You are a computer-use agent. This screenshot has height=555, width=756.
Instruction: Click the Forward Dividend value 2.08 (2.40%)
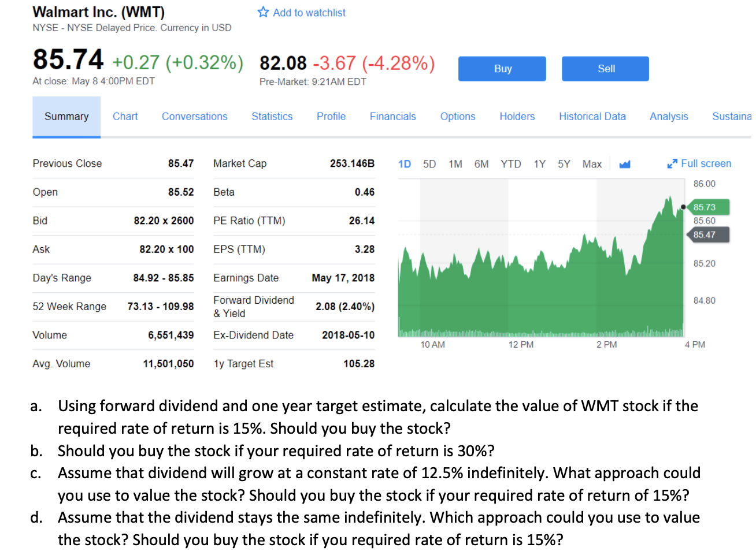345,307
